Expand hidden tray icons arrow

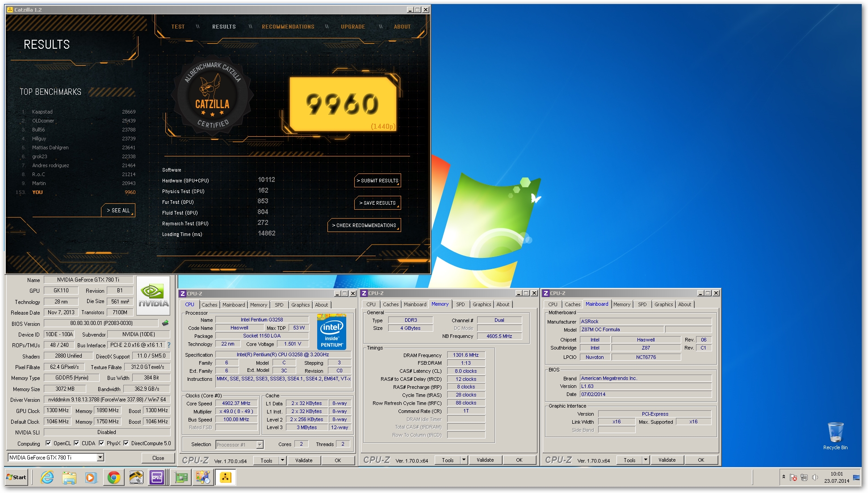(x=784, y=477)
